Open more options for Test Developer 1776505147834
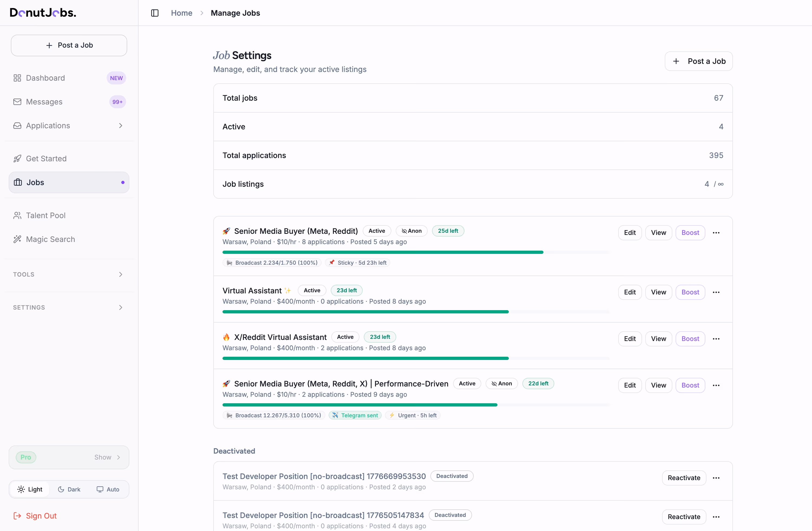 pyautogui.click(x=716, y=517)
